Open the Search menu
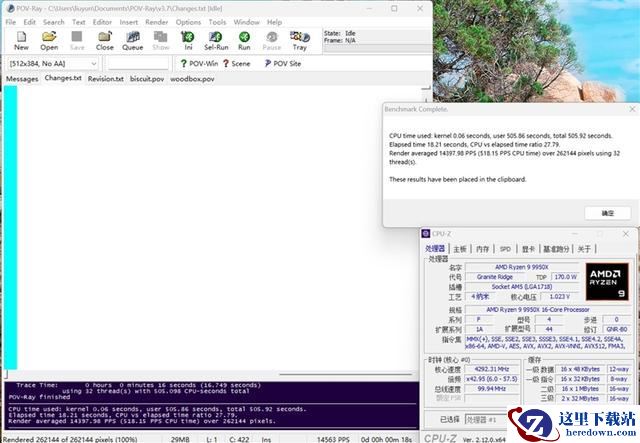The image size is (640, 443). (x=54, y=22)
